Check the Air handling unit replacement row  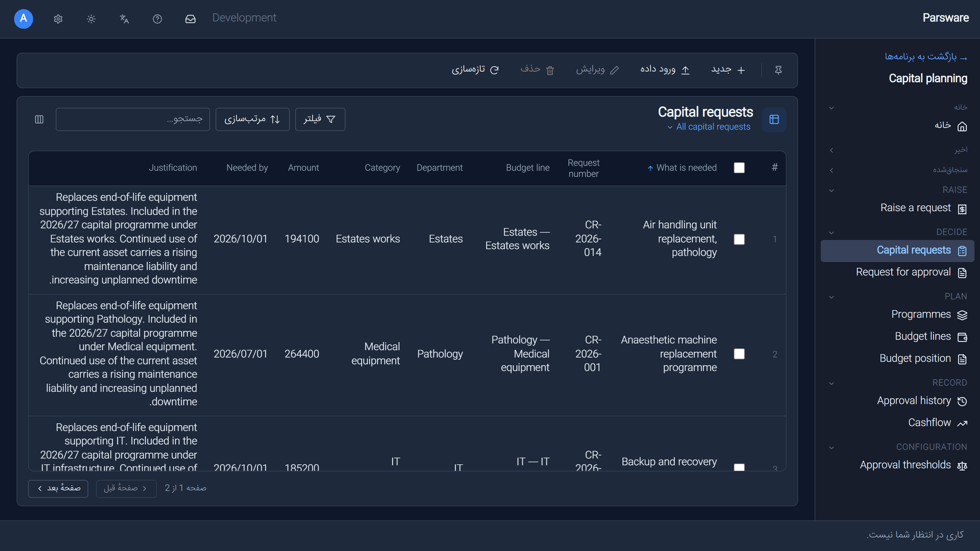(739, 239)
